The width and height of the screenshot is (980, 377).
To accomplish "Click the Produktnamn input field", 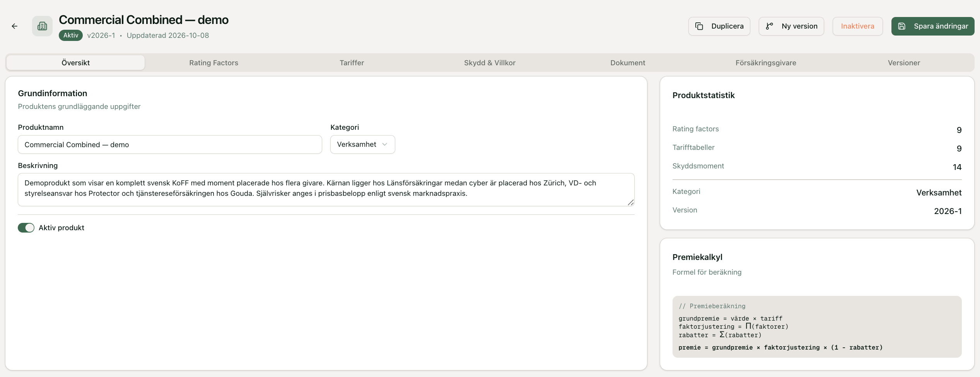I will coord(170,144).
